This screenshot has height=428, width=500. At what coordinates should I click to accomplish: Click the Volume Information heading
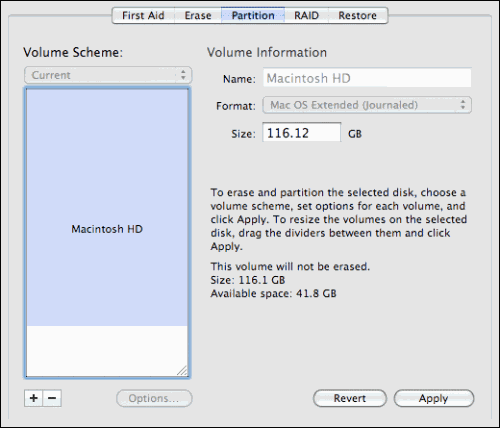tap(267, 53)
